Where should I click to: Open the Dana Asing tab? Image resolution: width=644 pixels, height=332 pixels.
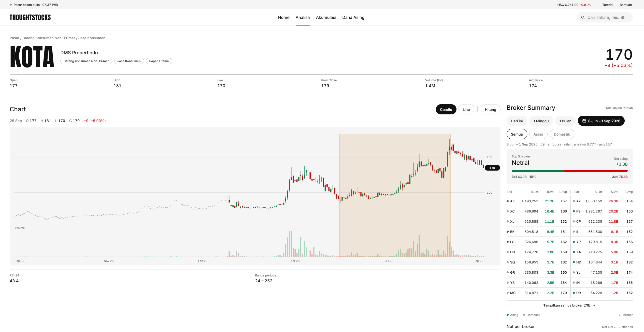point(353,17)
